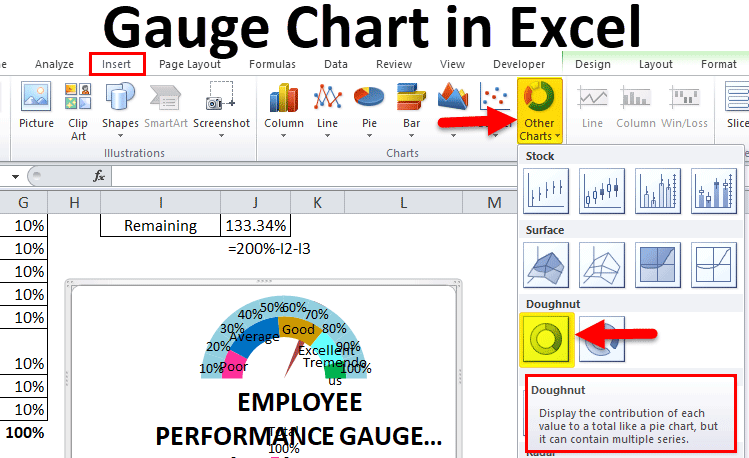Image resolution: width=749 pixels, height=458 pixels.
Task: Open the chart Design tab
Action: [593, 64]
